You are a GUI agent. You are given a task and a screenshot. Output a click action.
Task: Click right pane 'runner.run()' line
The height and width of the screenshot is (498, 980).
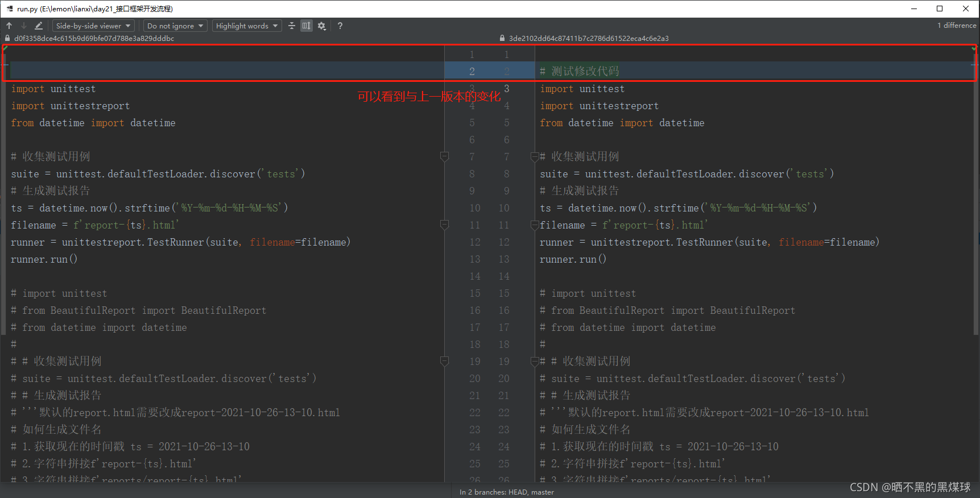[573, 259]
